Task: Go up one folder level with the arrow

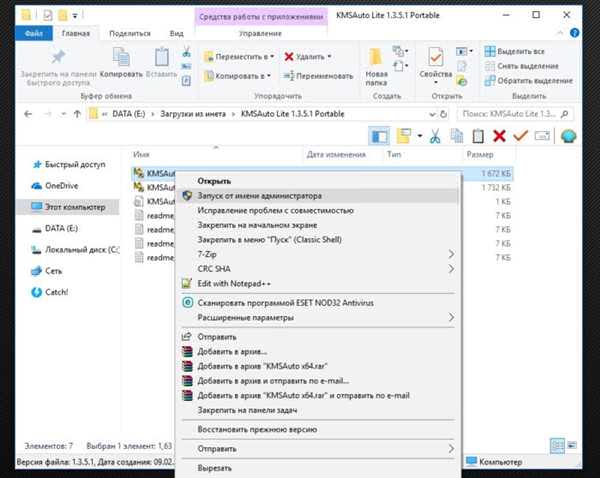Action: [77, 114]
